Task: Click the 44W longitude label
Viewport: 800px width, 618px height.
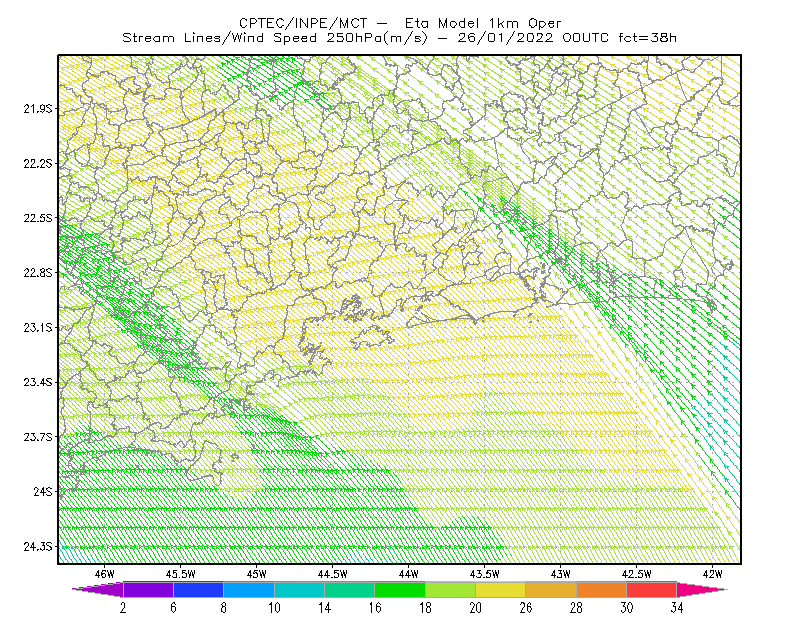Action: coord(409,574)
